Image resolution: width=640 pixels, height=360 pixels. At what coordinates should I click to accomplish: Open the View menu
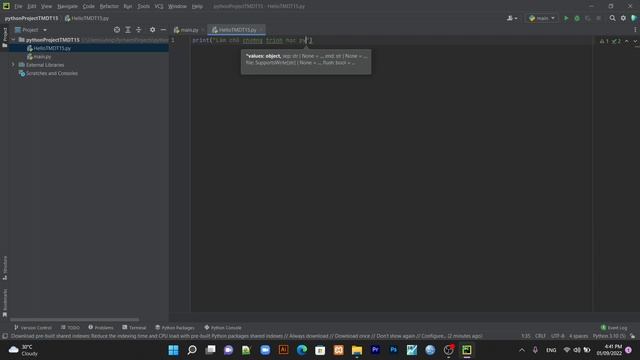pos(47,6)
